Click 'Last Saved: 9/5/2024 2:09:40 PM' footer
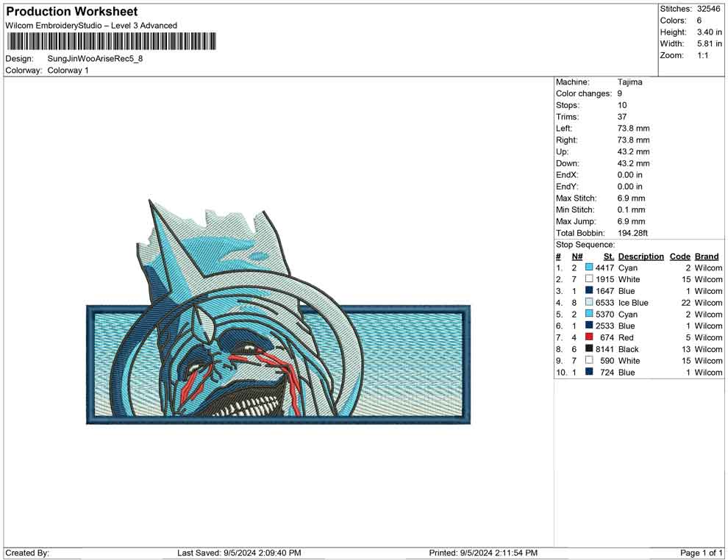Image resolution: width=728 pixels, height=560 pixels. (x=239, y=553)
